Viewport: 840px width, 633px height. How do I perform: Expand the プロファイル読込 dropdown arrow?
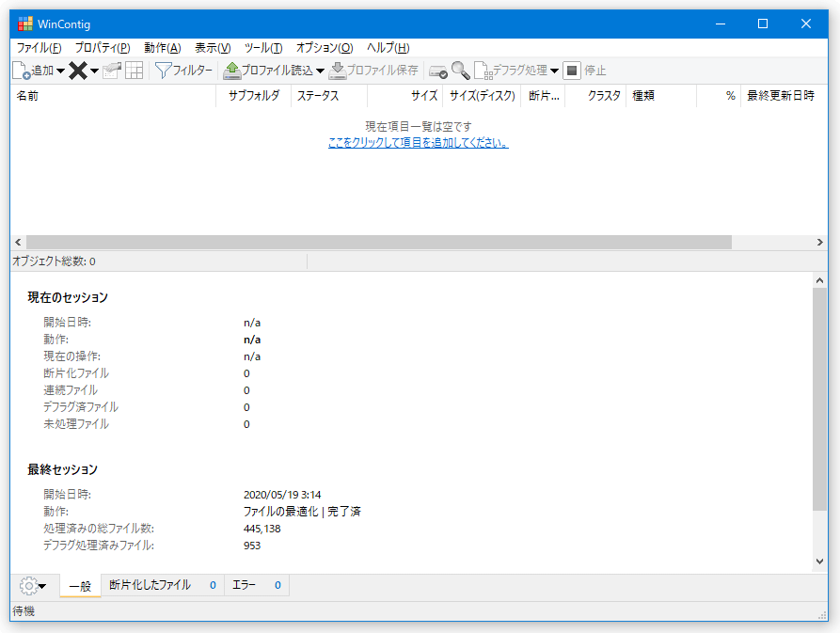point(320,71)
